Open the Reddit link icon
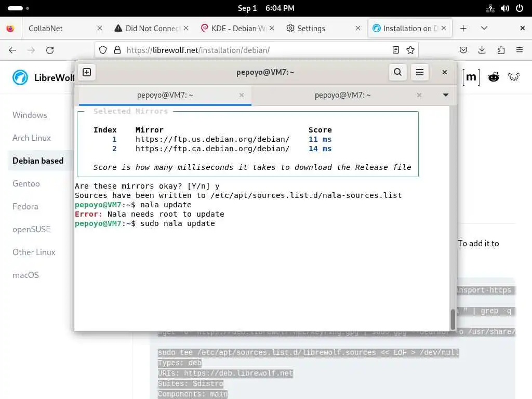 pyautogui.click(x=494, y=77)
